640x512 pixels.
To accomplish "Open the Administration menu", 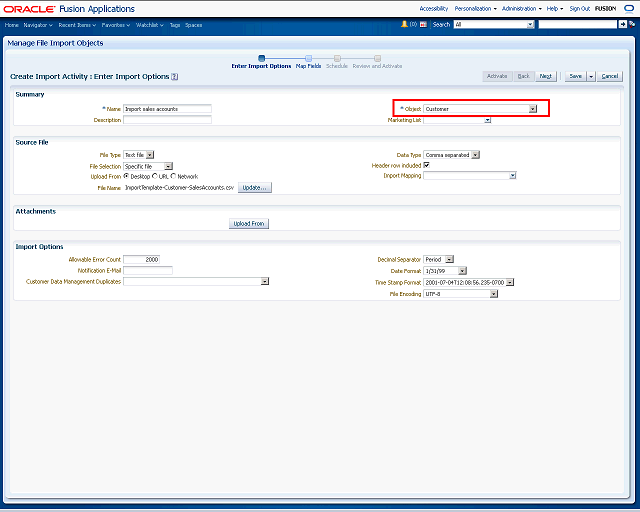I will click(522, 9).
